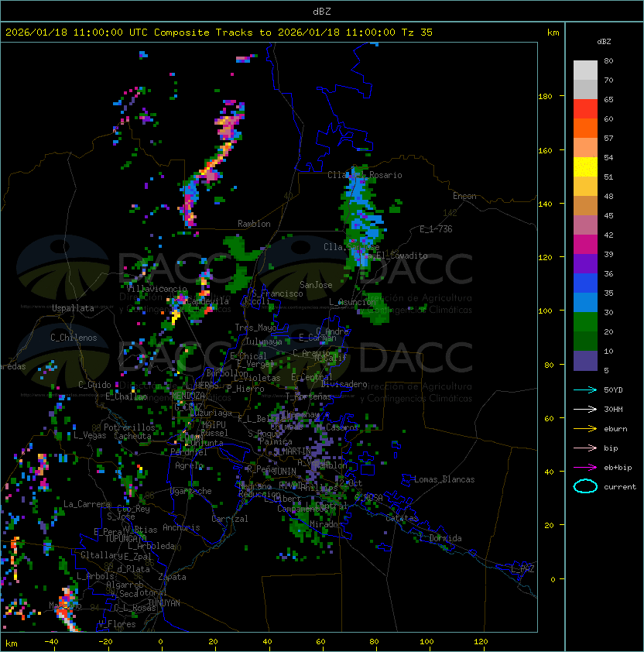Click the SanJose map label

(x=316, y=285)
